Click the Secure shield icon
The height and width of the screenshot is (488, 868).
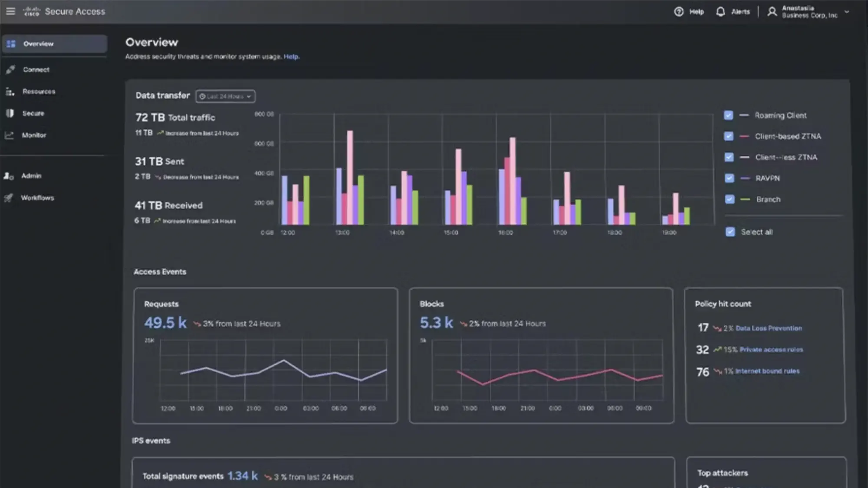(x=10, y=113)
